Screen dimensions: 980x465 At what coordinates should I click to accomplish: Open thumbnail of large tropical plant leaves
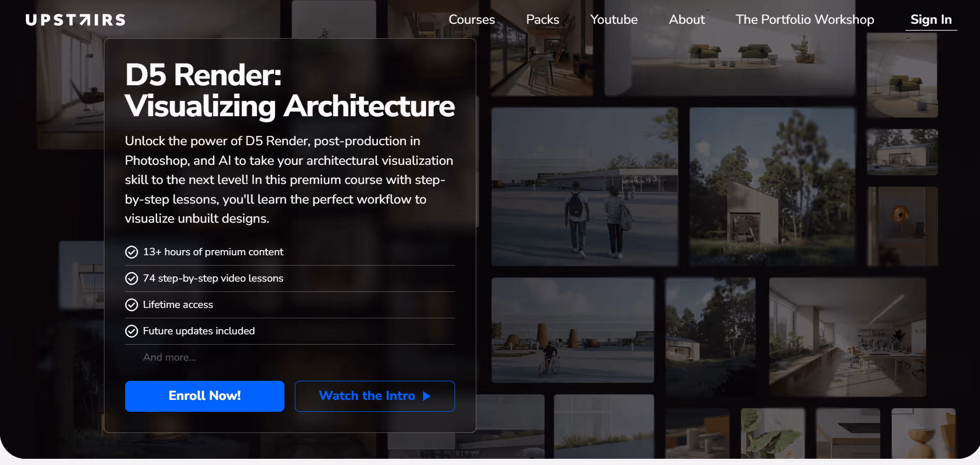coord(773,433)
